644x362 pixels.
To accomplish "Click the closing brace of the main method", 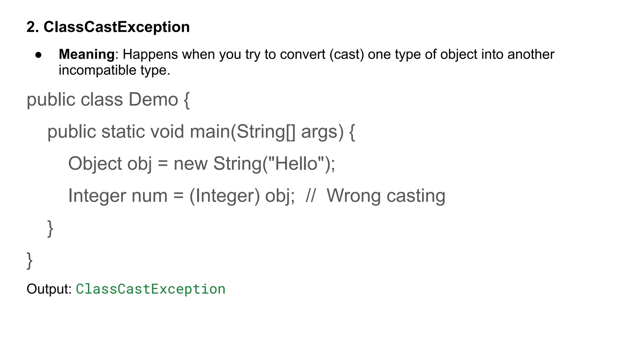I will point(50,228).
